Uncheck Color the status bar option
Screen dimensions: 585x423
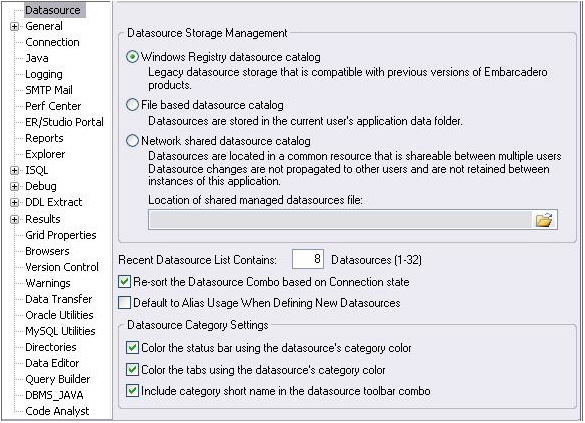click(x=132, y=348)
